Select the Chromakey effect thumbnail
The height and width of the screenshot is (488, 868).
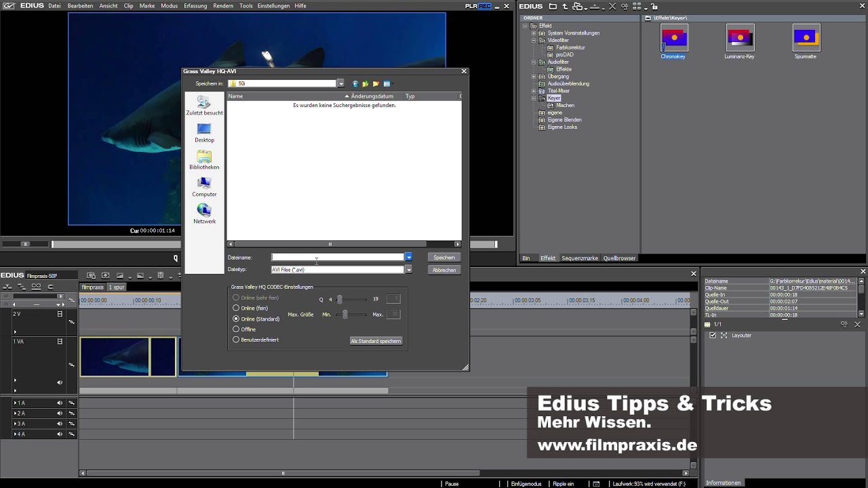tap(674, 38)
